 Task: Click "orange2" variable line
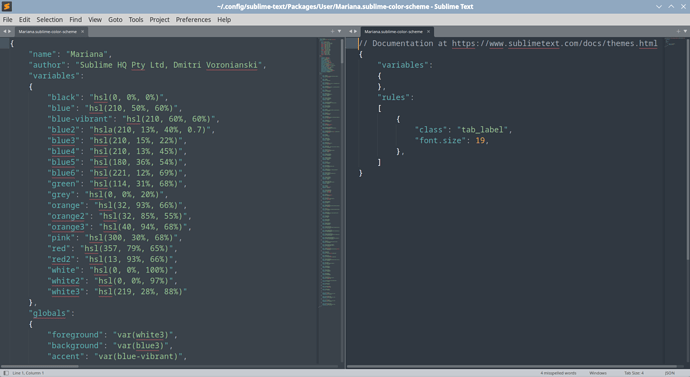(120, 216)
